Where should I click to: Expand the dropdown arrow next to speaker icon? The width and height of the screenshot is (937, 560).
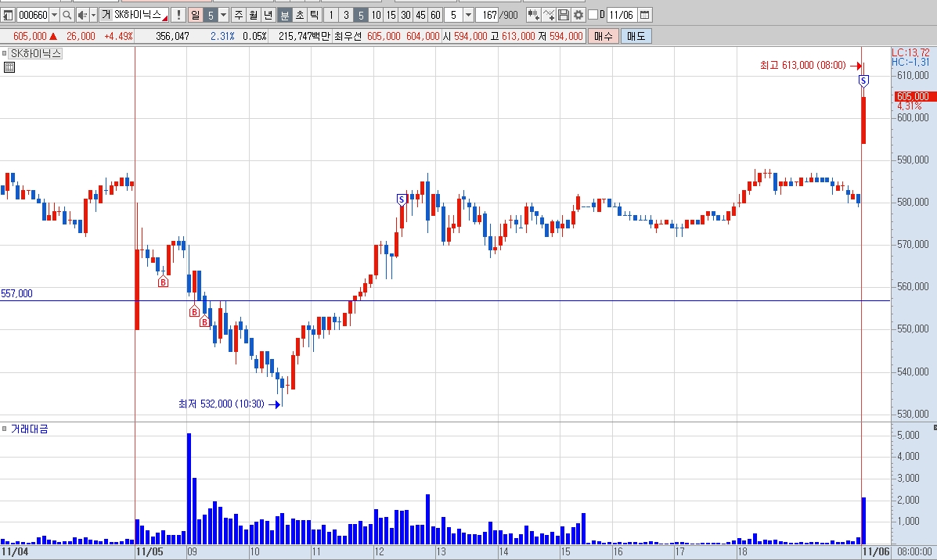click(93, 15)
